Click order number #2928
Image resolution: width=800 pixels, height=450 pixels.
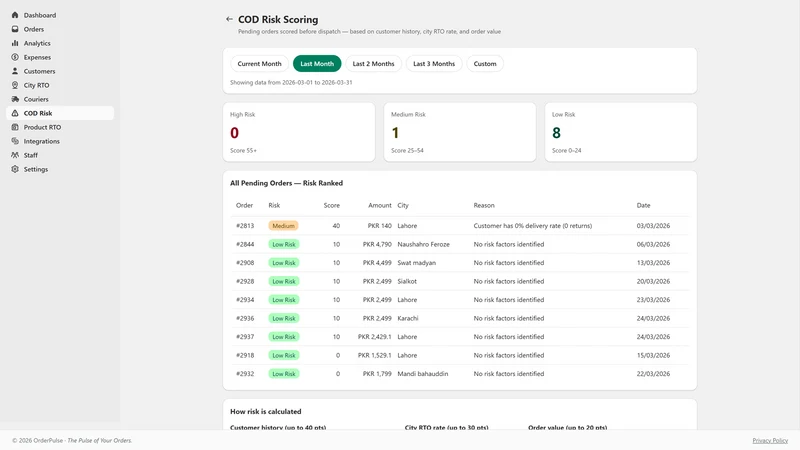click(245, 281)
